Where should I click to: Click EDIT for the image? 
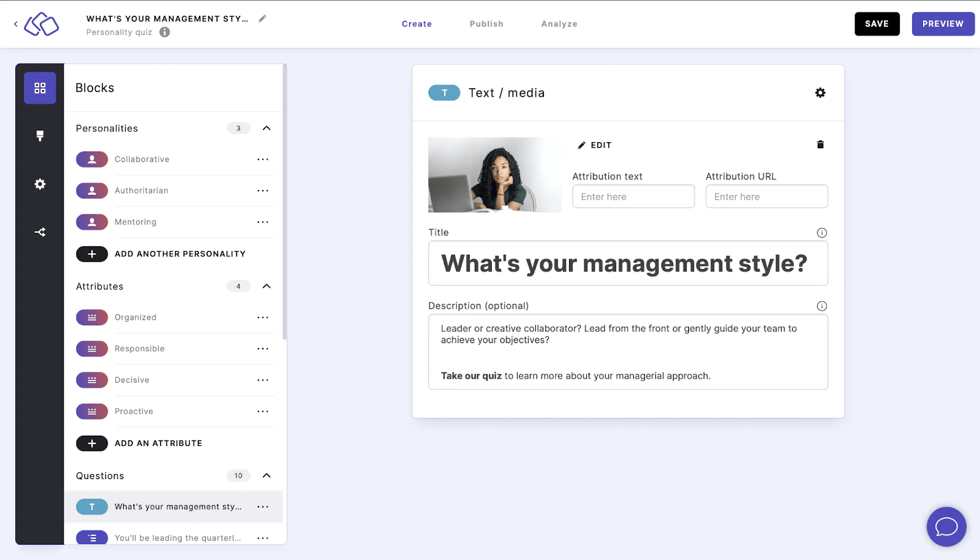595,145
